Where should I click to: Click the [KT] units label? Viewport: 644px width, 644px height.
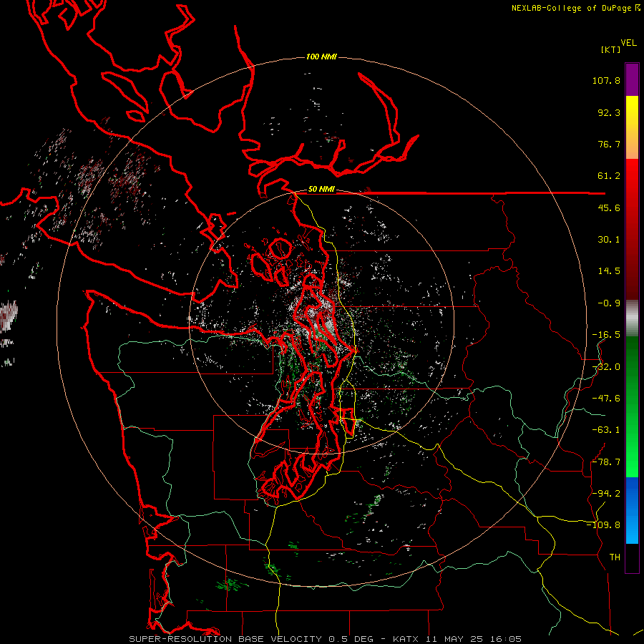(611, 49)
